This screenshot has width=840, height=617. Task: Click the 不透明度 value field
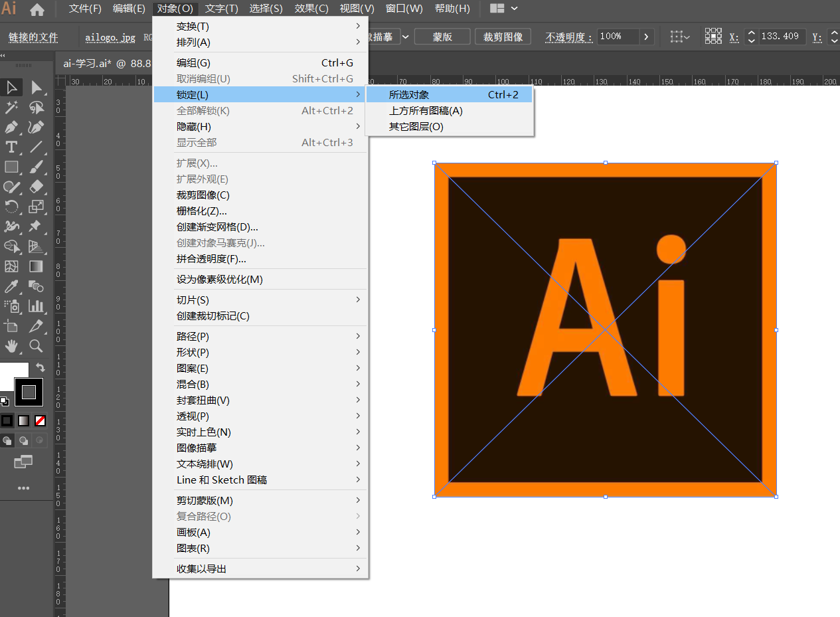(x=618, y=37)
